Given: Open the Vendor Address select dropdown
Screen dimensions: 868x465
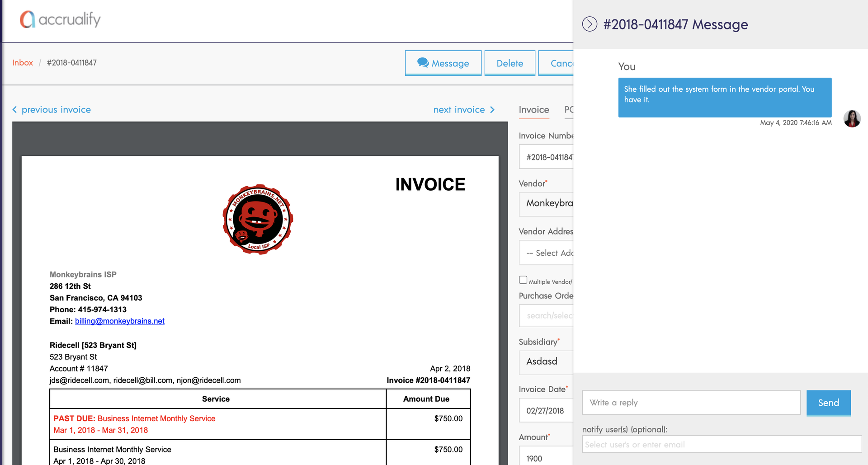Looking at the screenshot, I should [x=546, y=253].
